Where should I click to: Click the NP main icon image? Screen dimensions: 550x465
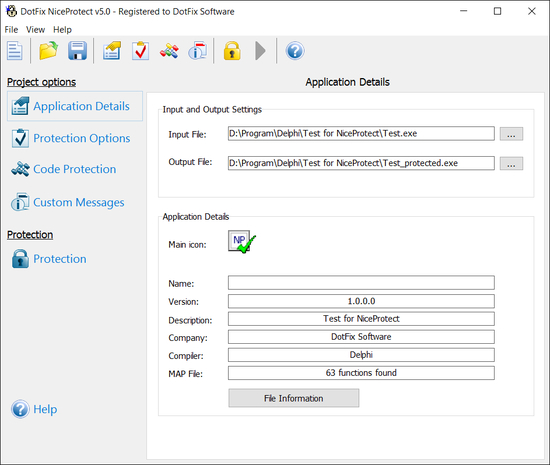[x=241, y=241]
